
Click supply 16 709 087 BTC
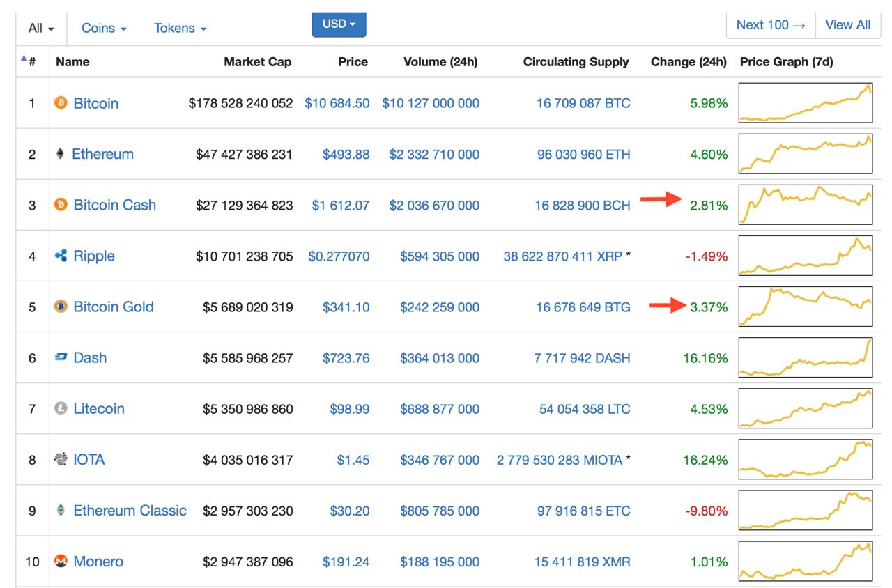583,103
